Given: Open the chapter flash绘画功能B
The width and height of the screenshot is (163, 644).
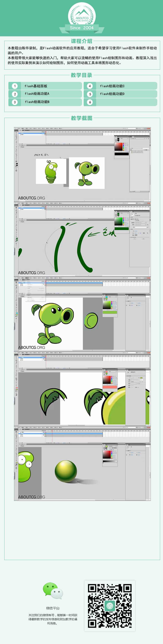Looking at the screenshot, I should [x=37, y=102].
